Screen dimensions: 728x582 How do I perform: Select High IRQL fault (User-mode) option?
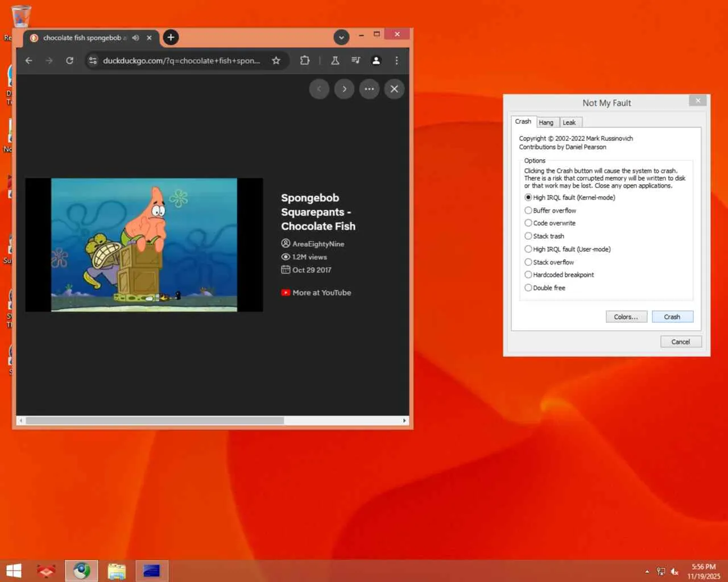(x=568, y=249)
